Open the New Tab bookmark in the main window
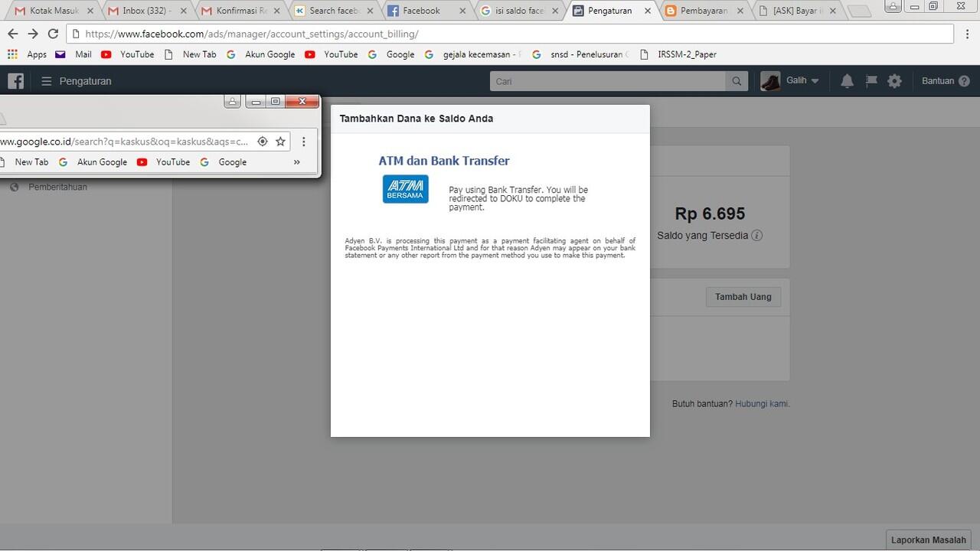 click(191, 54)
